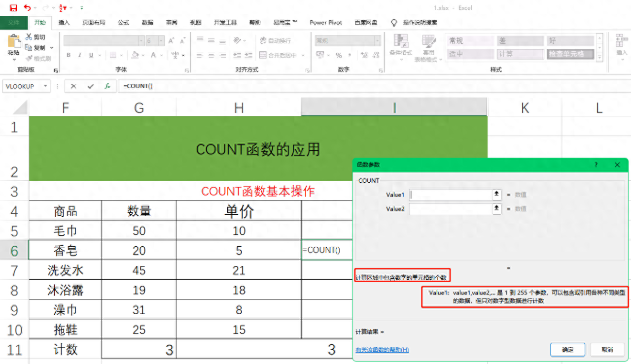Click 取消 (Cancel) button in dialog
Screen dimensions: 631x364
[x=608, y=350]
